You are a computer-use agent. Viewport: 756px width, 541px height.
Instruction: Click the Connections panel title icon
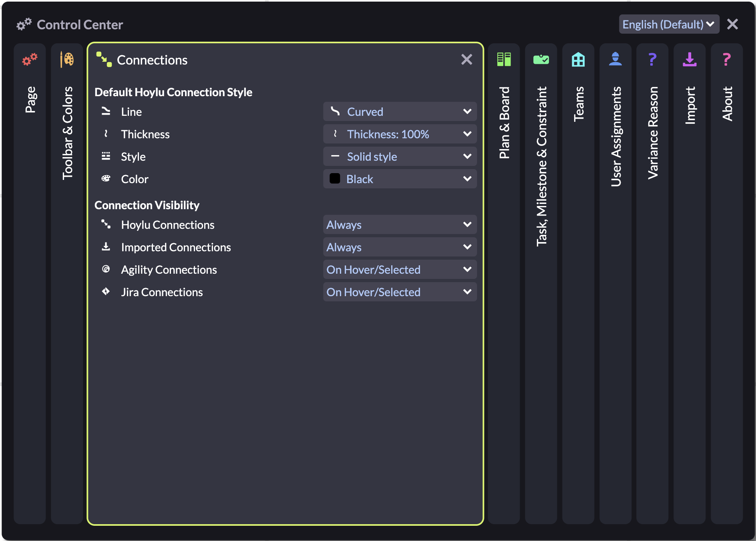[x=104, y=59]
